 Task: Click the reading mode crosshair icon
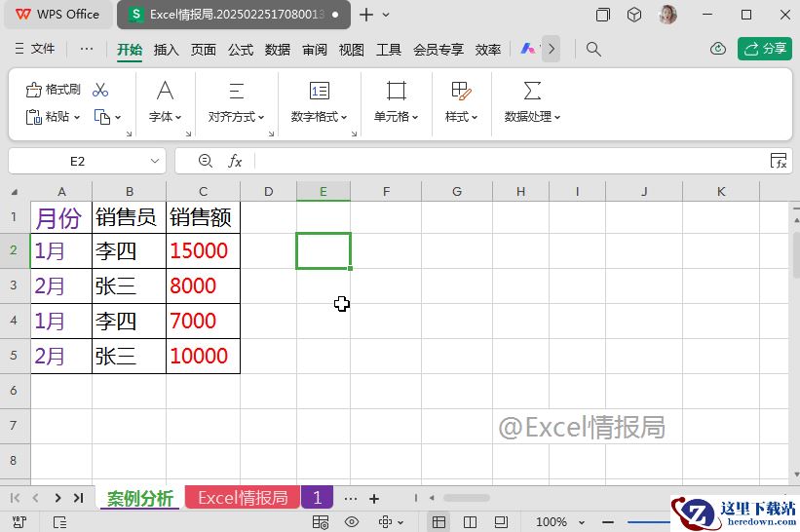(385, 522)
